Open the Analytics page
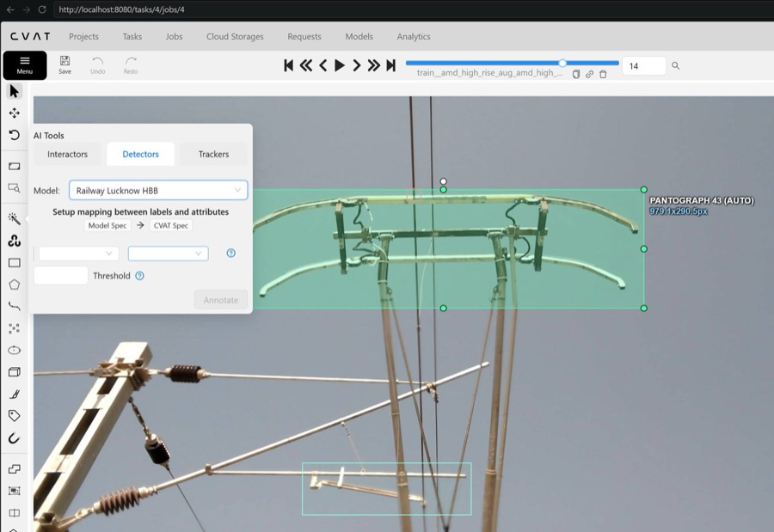The image size is (774, 532). point(414,36)
